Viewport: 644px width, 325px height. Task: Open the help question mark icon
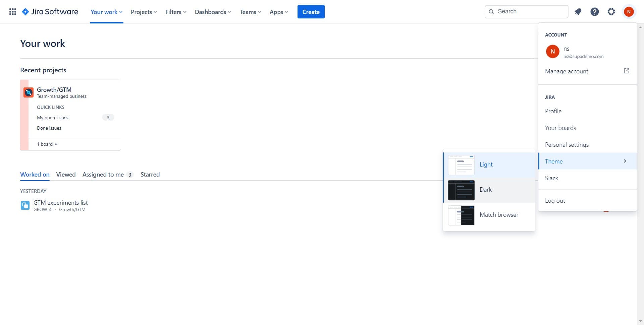pos(594,12)
